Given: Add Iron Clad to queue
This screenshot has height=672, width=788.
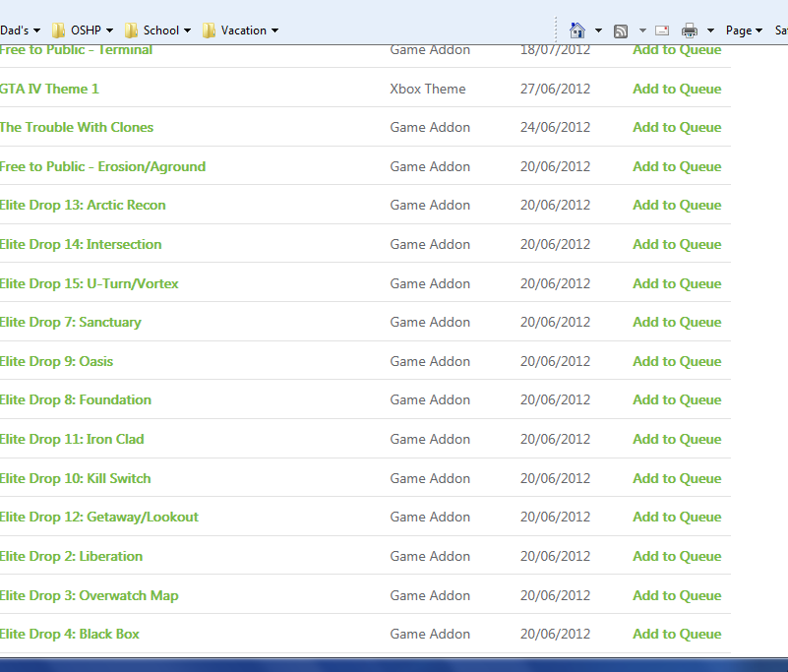Looking at the screenshot, I should coord(677,439).
